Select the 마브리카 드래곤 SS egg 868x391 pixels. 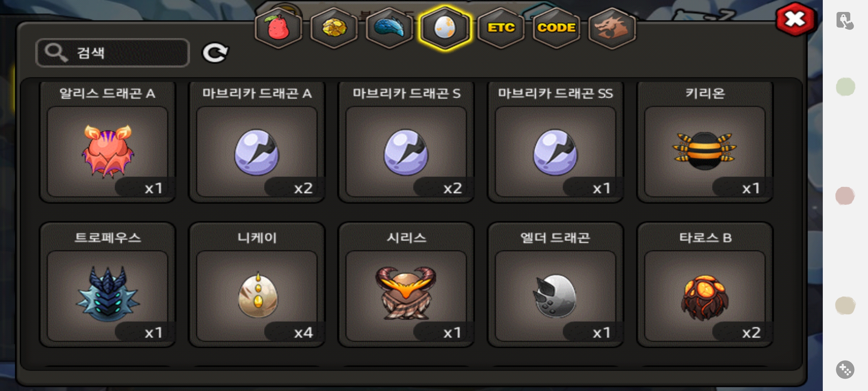555,142
